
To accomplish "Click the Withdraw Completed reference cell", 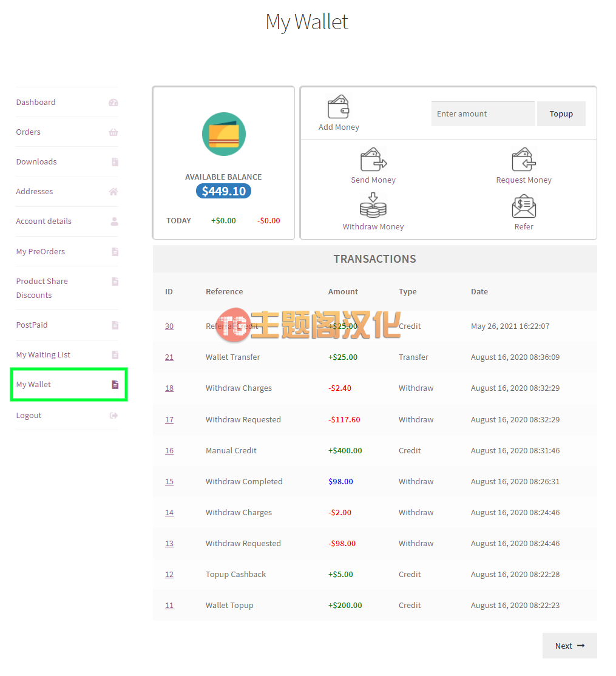I will 244,482.
